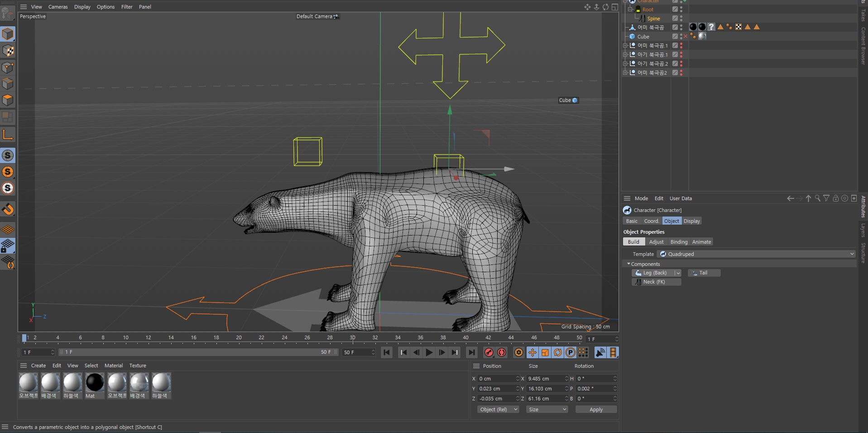Click the search magnifier in Attributes
Image resolution: width=868 pixels, height=433 pixels.
[817, 198]
